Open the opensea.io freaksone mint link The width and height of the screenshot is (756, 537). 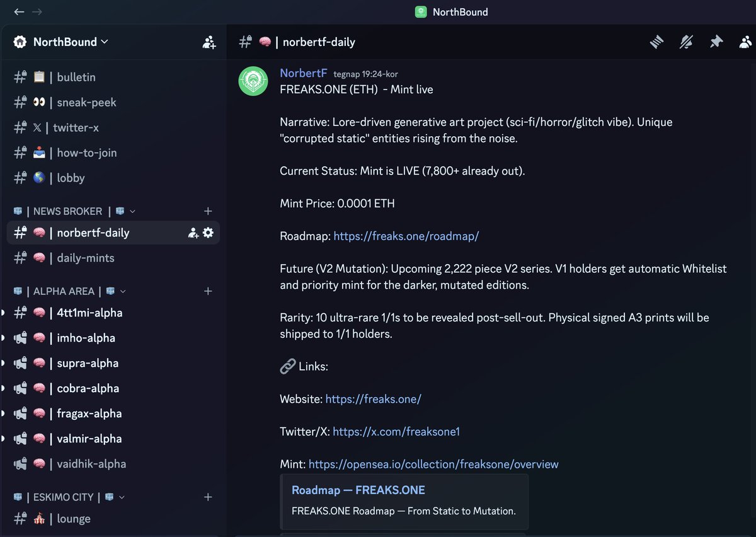(433, 465)
